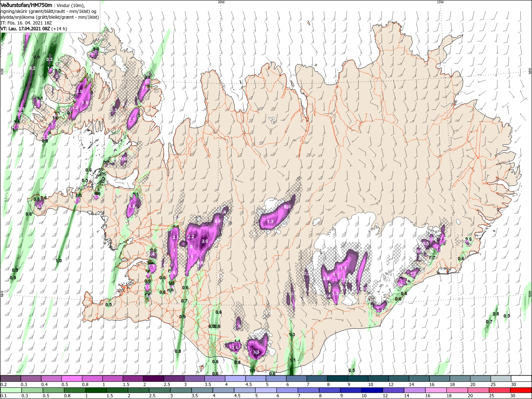Pick the white upper legend swatch after 30
The width and height of the screenshot is (532, 399).
[x=522, y=379]
